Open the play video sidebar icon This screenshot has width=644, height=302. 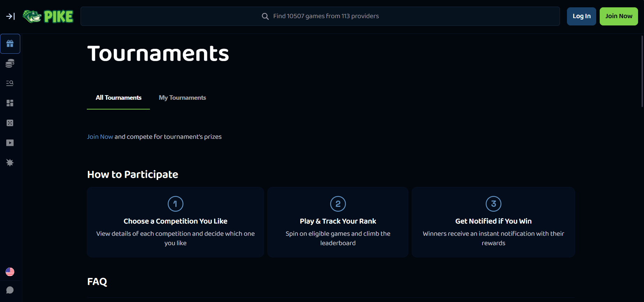pyautogui.click(x=10, y=143)
